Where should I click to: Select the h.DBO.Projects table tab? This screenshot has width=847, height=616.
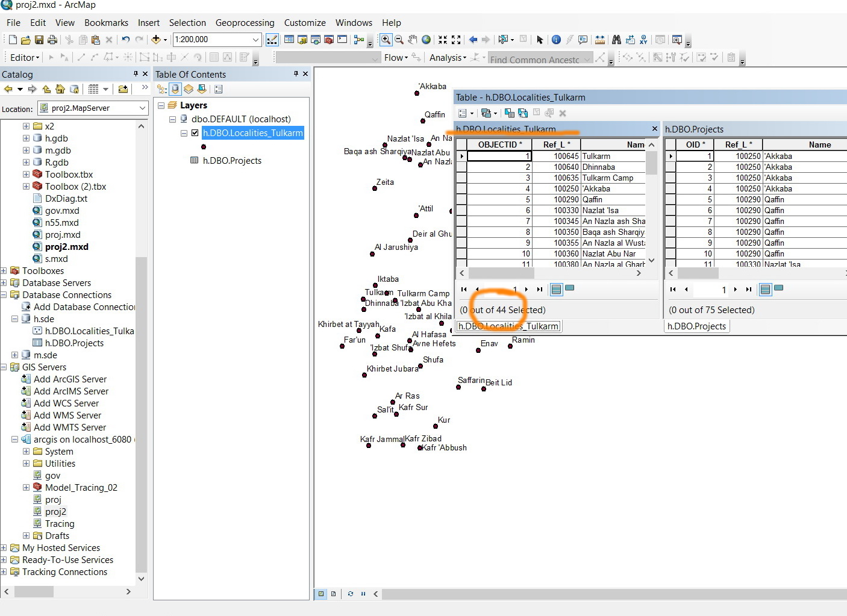click(696, 326)
